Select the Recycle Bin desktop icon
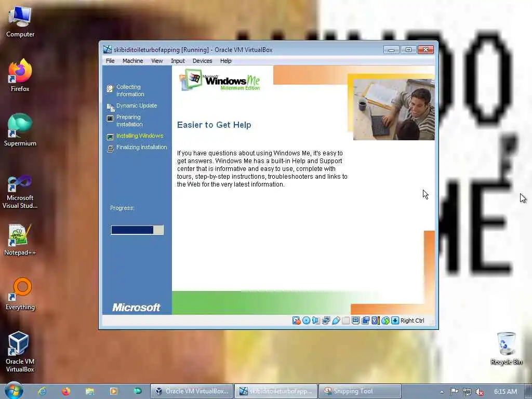Screen dimensions: 532x399 pos(506,349)
